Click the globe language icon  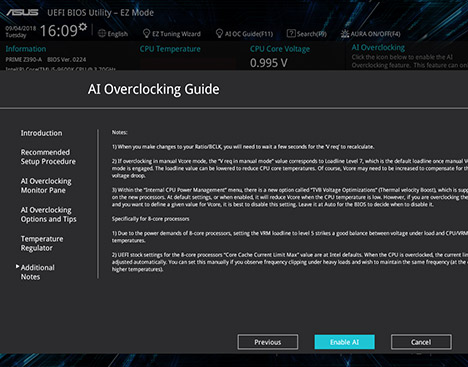click(102, 33)
